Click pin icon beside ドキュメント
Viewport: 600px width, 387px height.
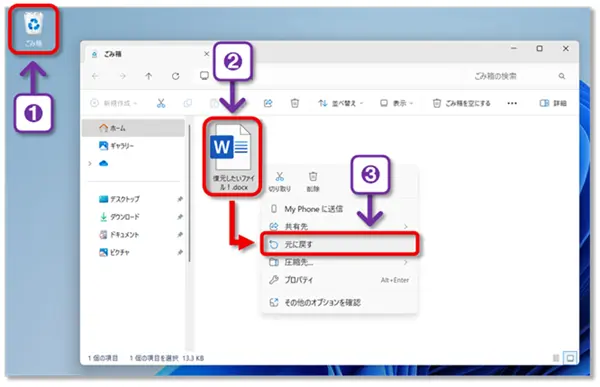click(x=180, y=234)
